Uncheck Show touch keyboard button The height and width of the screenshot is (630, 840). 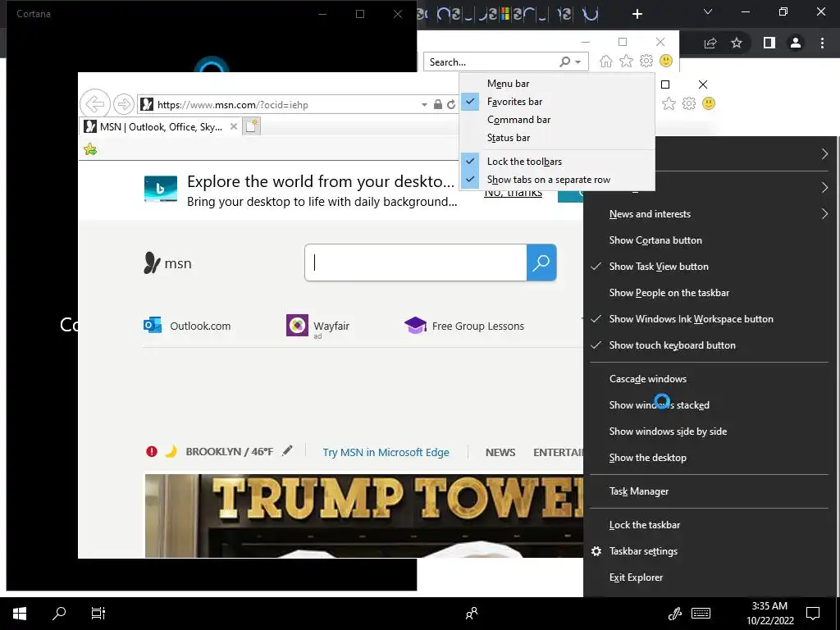(710, 345)
